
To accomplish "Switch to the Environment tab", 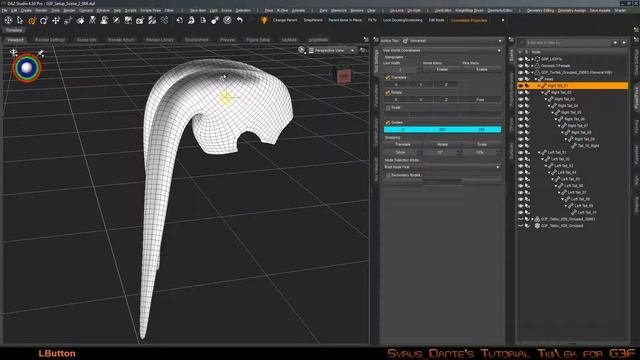I will (x=196, y=40).
